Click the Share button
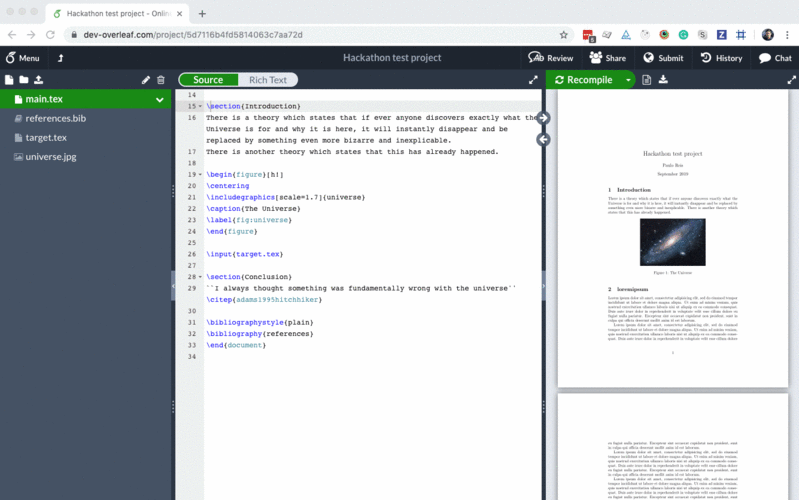 point(608,58)
